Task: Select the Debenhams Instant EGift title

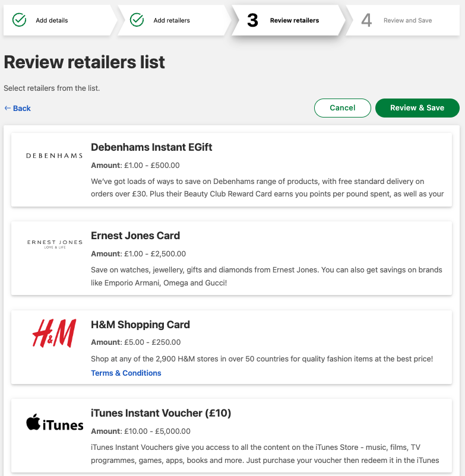Action: click(x=151, y=147)
